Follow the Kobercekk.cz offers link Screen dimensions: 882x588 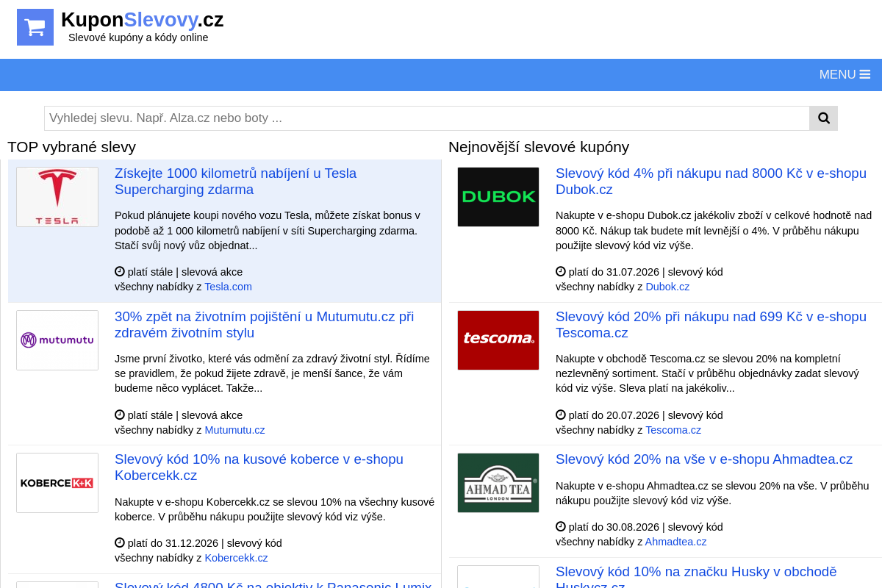(237, 558)
